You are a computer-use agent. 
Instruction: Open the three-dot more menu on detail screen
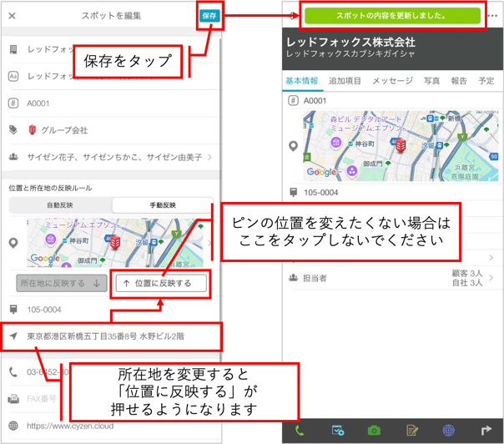coord(492,16)
